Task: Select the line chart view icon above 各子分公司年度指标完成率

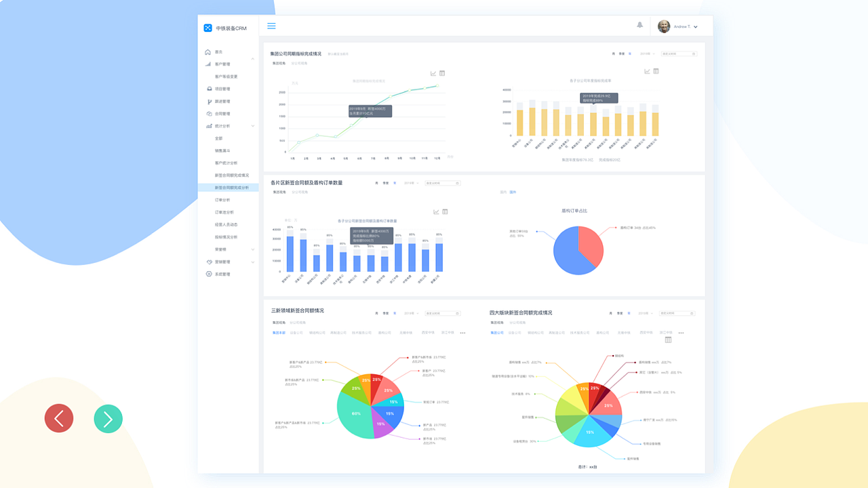Action: coord(646,70)
